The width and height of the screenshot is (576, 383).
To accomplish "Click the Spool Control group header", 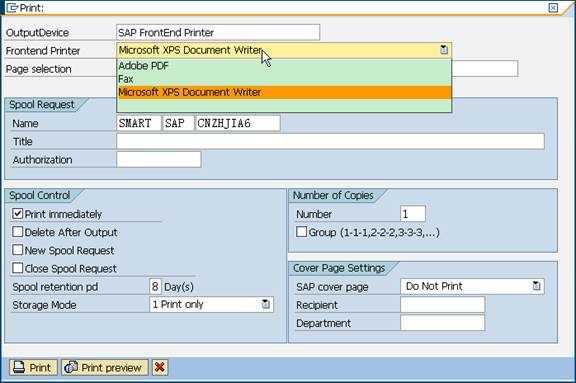I will point(40,195).
